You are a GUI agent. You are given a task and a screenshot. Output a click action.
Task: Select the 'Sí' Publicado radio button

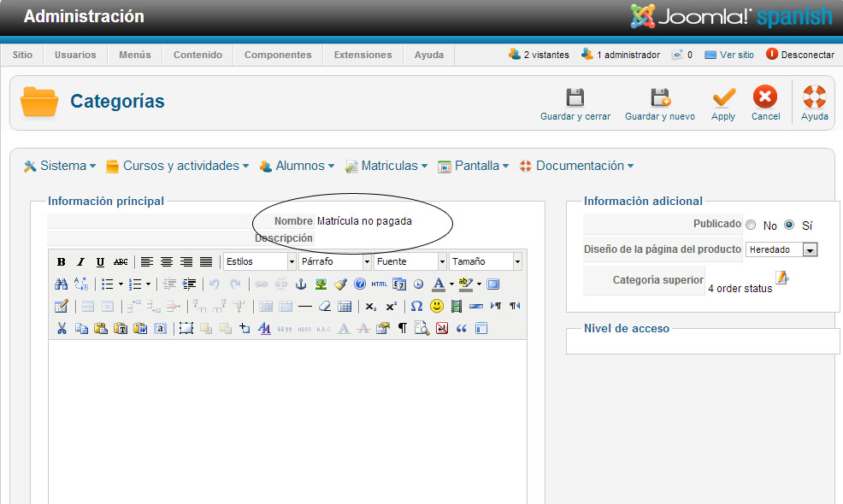point(789,225)
